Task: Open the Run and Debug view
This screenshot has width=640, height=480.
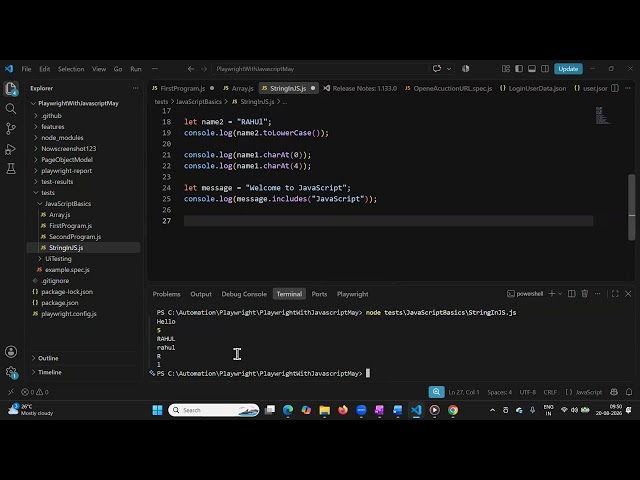Action: pos(11,149)
